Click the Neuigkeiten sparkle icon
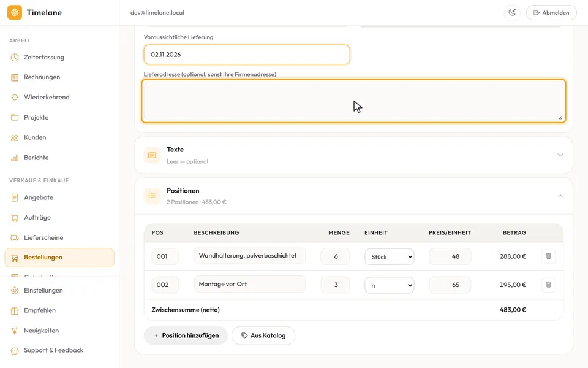Image resolution: width=588 pixels, height=368 pixels. click(15, 331)
